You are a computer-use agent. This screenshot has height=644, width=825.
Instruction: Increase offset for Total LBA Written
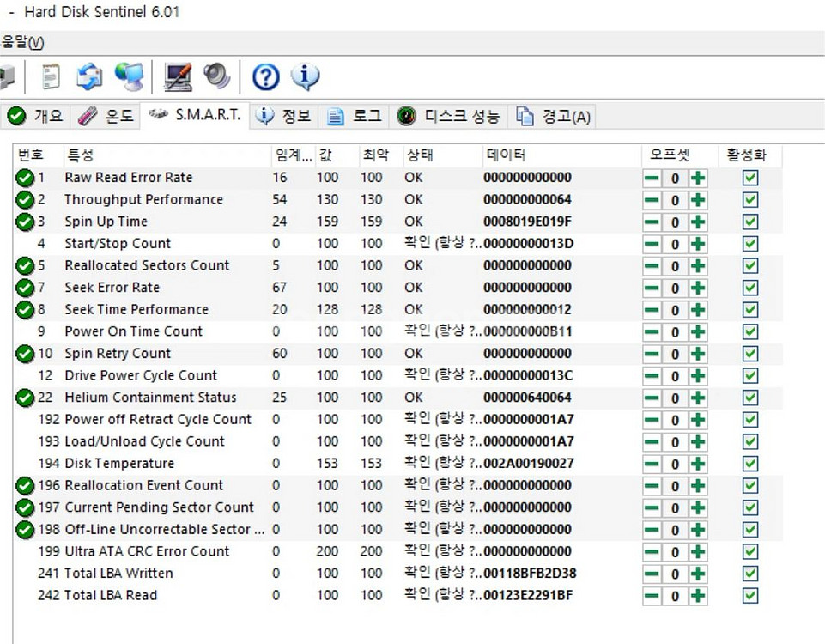pyautogui.click(x=698, y=574)
